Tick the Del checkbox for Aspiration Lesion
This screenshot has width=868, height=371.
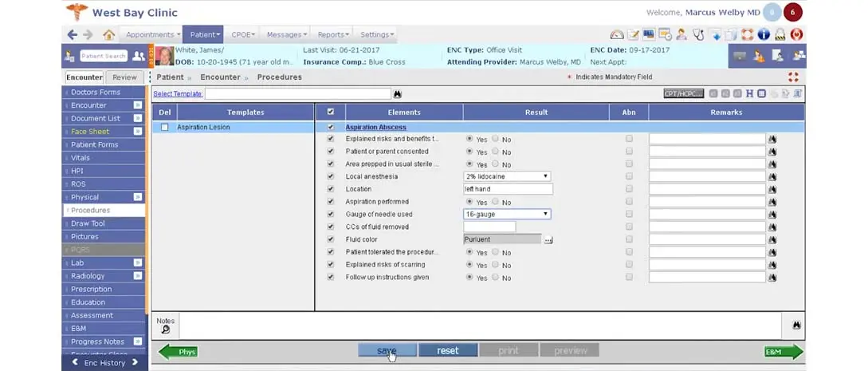(x=164, y=128)
